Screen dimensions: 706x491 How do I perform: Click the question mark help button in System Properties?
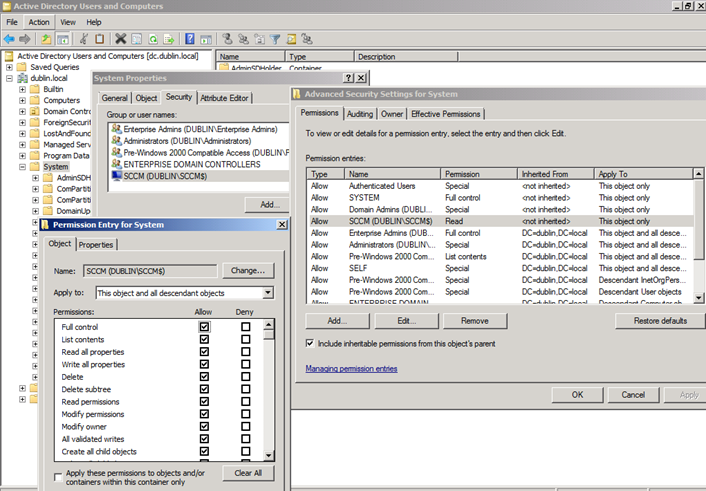pyautogui.click(x=348, y=78)
